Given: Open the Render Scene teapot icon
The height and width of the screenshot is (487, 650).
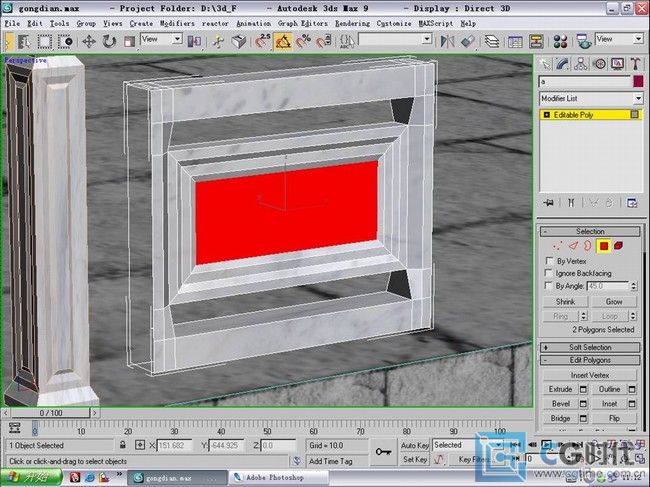Looking at the screenshot, I should (x=584, y=41).
